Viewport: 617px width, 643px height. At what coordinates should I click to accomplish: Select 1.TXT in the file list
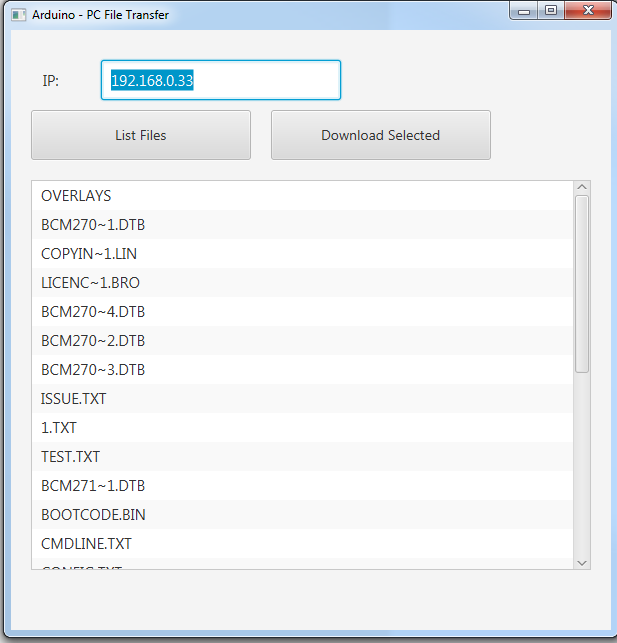tap(302, 428)
